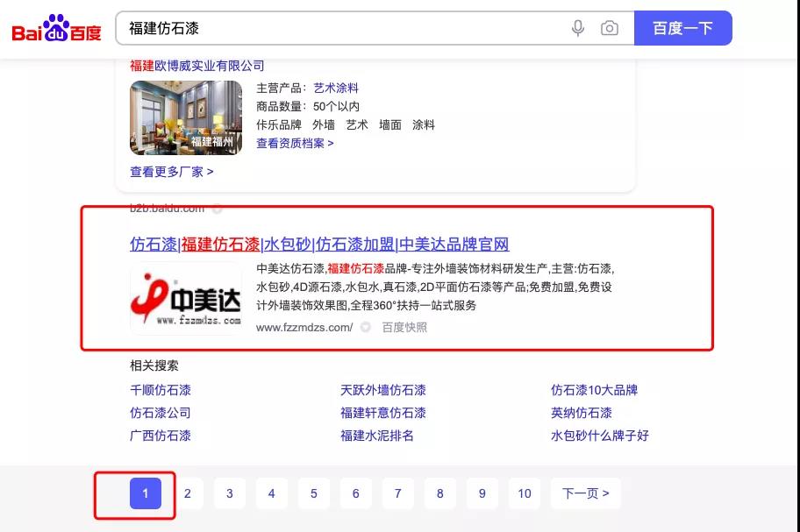Go to results page 8
The width and height of the screenshot is (800, 532).
(x=439, y=493)
